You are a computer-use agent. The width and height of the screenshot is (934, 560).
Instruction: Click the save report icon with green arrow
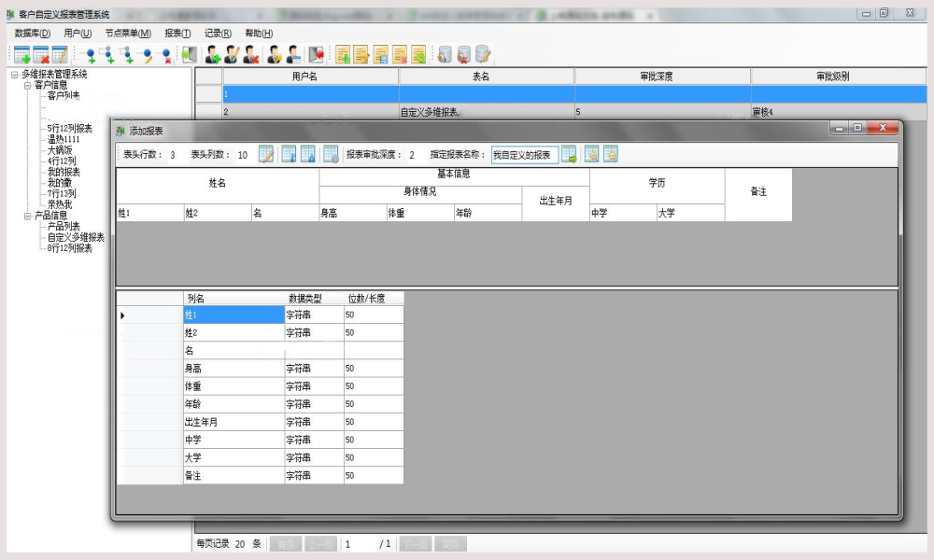point(569,155)
